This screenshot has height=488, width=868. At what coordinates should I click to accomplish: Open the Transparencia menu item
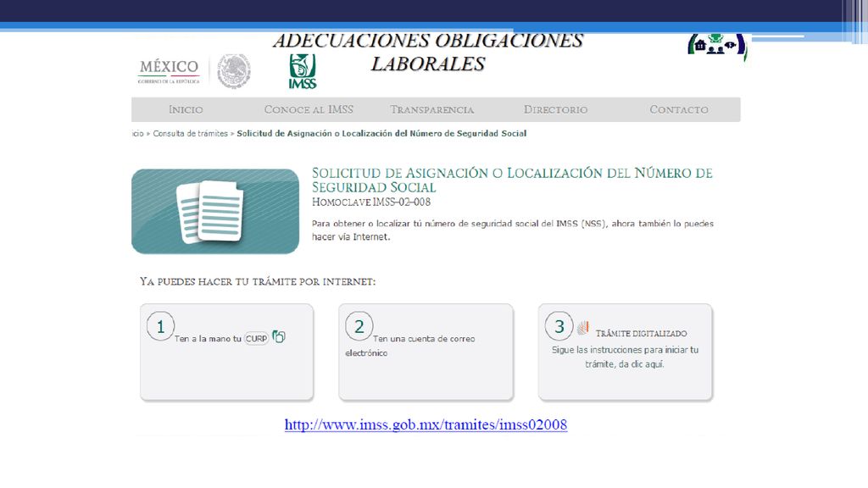[432, 109]
